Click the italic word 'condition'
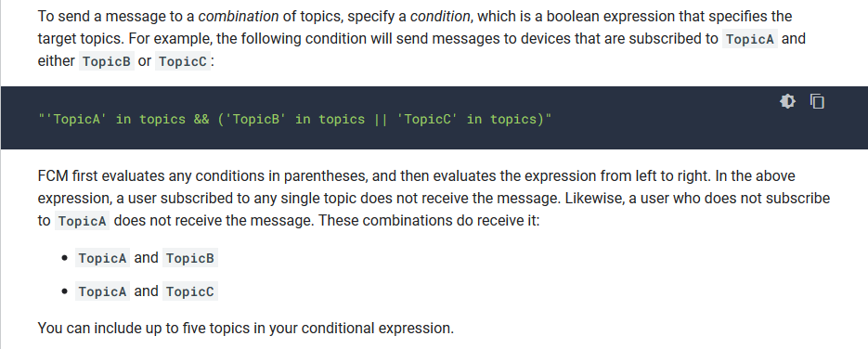Image resolution: width=868 pixels, height=349 pixels. pos(440,17)
